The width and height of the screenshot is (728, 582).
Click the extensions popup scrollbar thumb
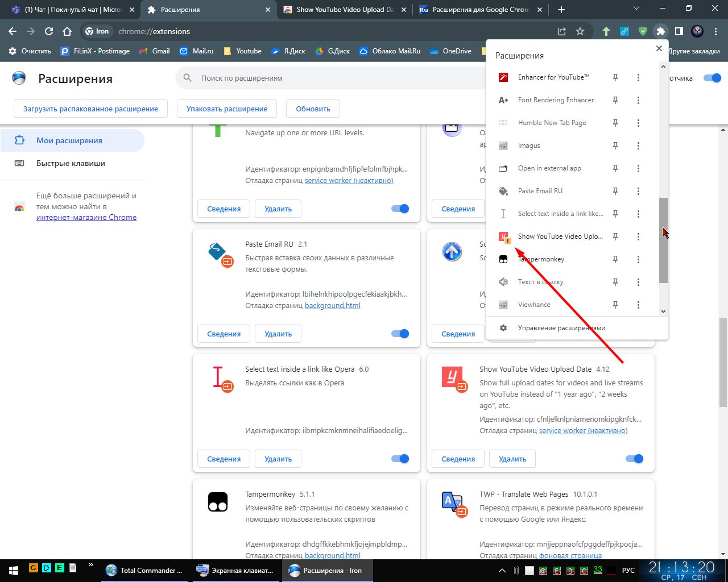pyautogui.click(x=663, y=240)
